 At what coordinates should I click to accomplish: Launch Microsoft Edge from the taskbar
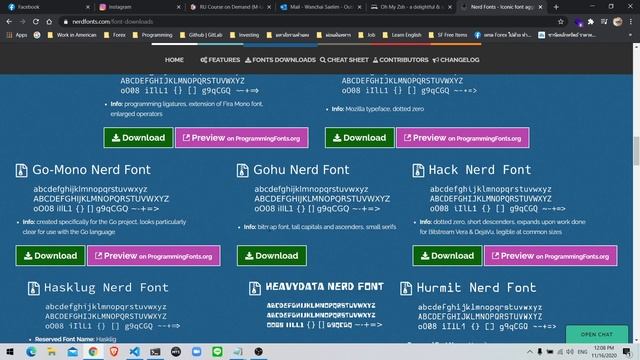pyautogui.click(x=31, y=351)
